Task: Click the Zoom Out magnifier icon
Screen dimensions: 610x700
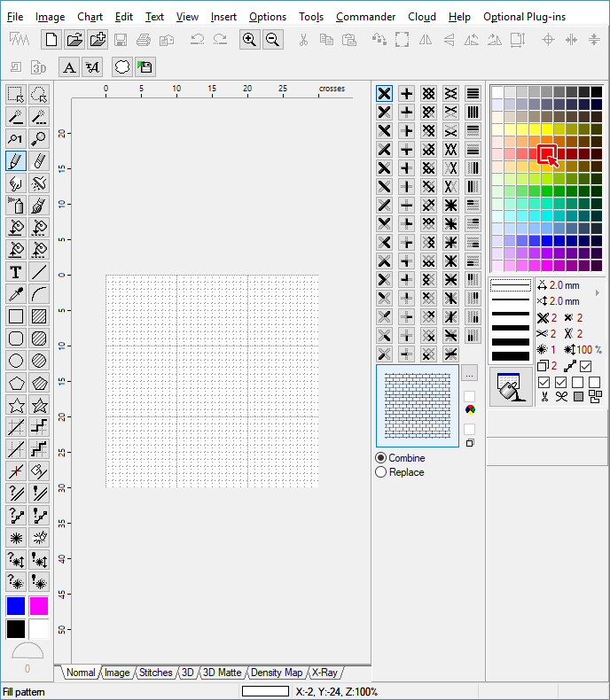Action: point(272,39)
